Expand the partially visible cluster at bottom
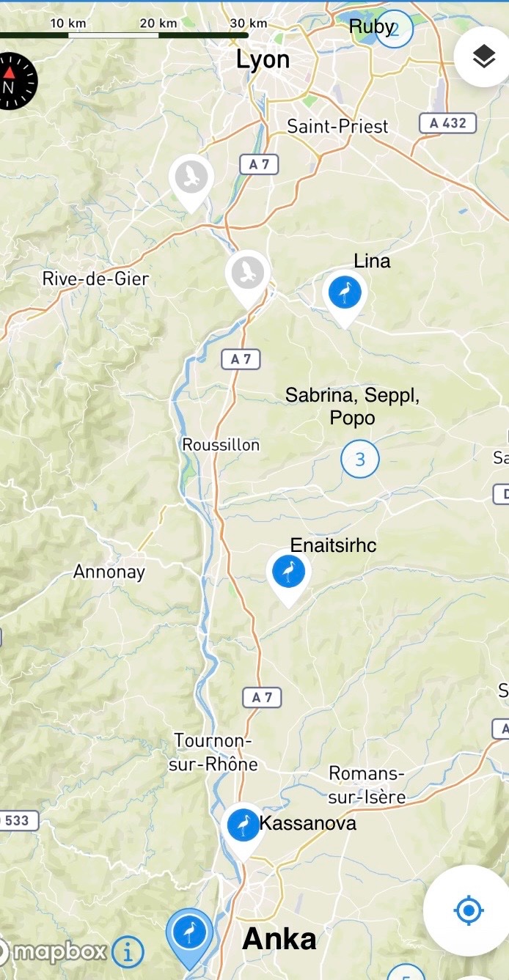 coord(406,973)
